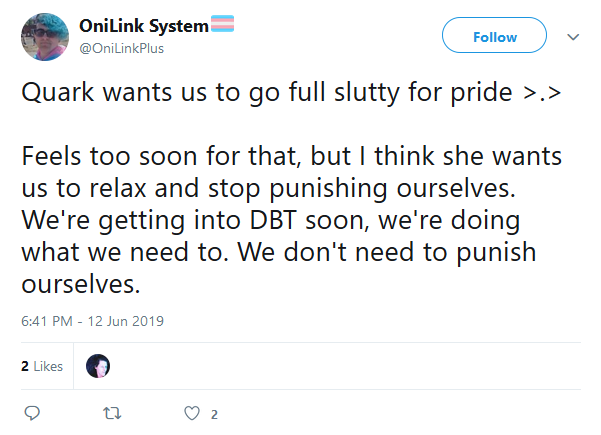This screenshot has width=601, height=435.
Task: Click the tweet text starting 'Quark wants'
Action: coord(291,93)
